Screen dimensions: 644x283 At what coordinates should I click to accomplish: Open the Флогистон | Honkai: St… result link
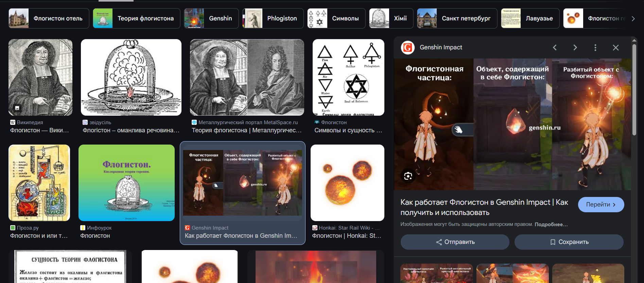coord(347,236)
